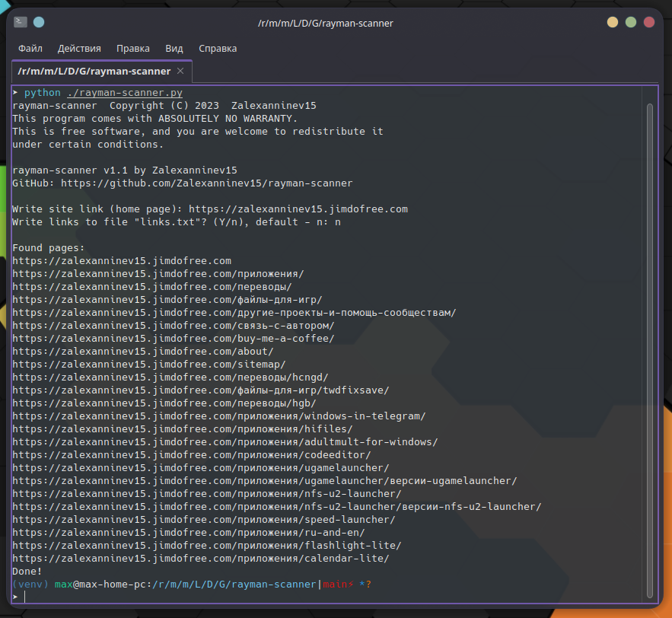This screenshot has width=672, height=618.
Task: Click the 'Done!' output line
Action: point(27,571)
